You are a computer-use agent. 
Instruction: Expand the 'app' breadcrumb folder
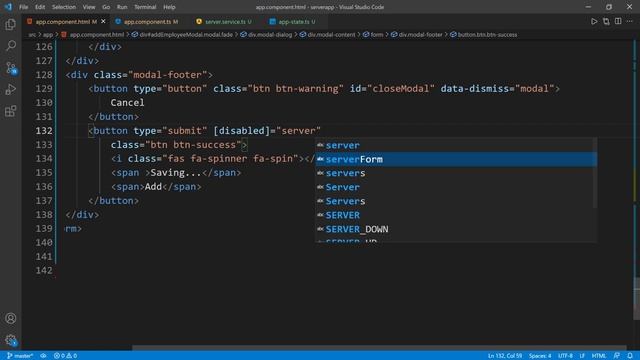(48, 35)
